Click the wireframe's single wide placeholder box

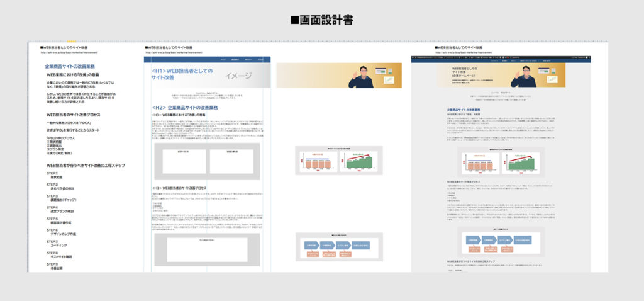(207, 249)
